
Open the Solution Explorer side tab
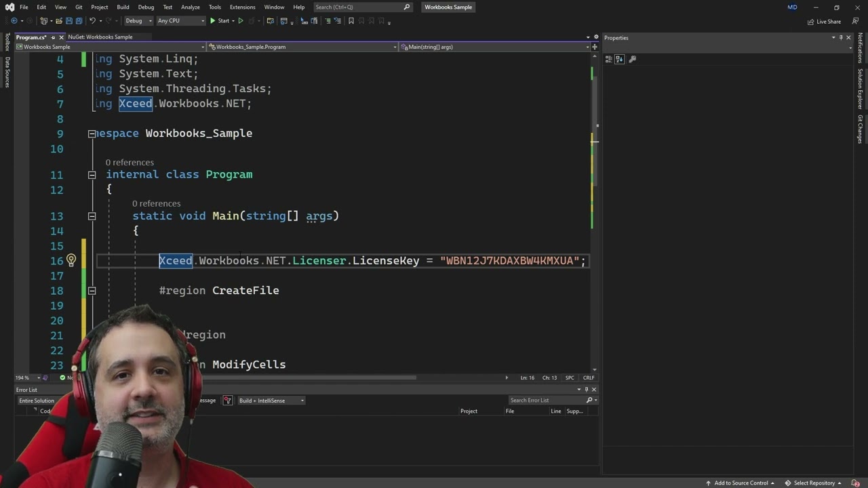click(860, 89)
